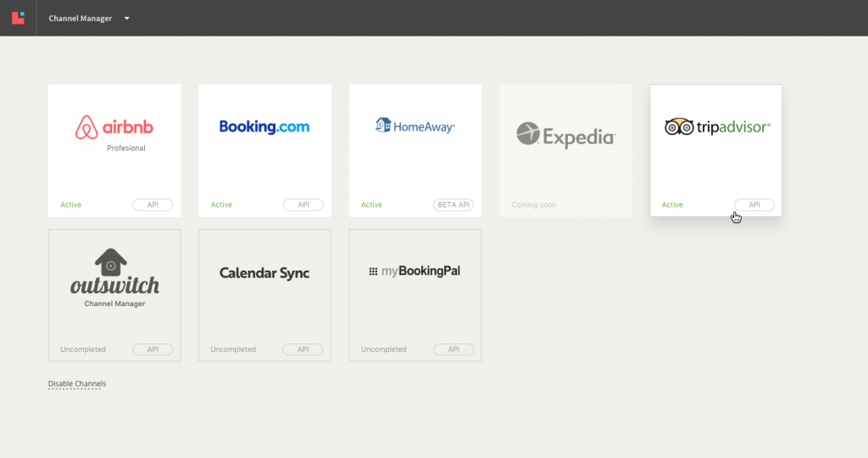This screenshot has width=868, height=458.
Task: Click Coming soon text on Expedia card
Action: (534, 205)
